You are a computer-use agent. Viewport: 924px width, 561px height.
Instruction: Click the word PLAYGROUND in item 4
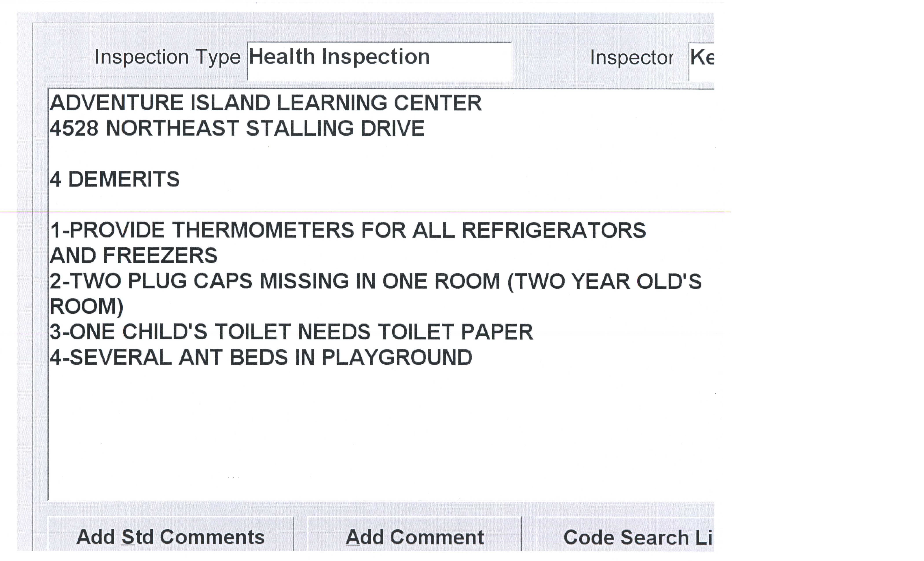(397, 357)
